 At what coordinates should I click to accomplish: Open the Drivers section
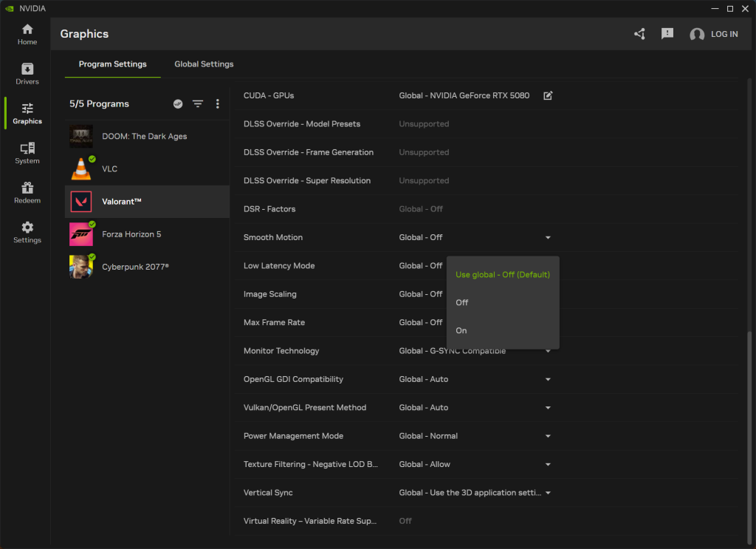pos(27,74)
